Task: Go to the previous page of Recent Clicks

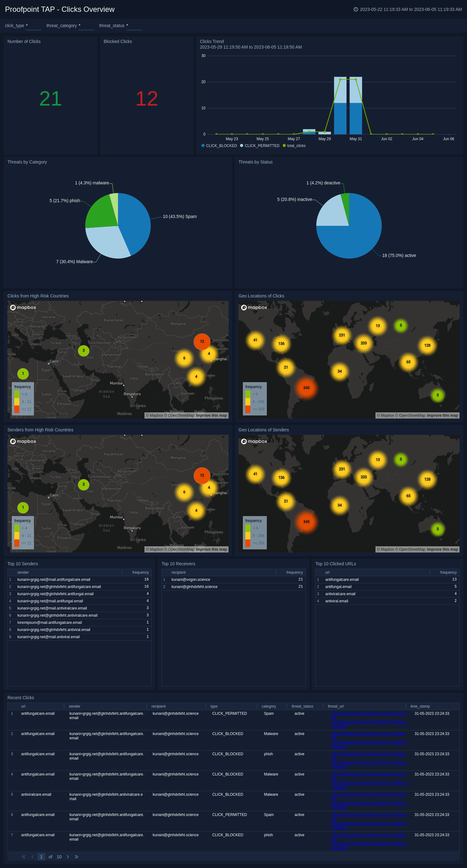Action: [32, 856]
